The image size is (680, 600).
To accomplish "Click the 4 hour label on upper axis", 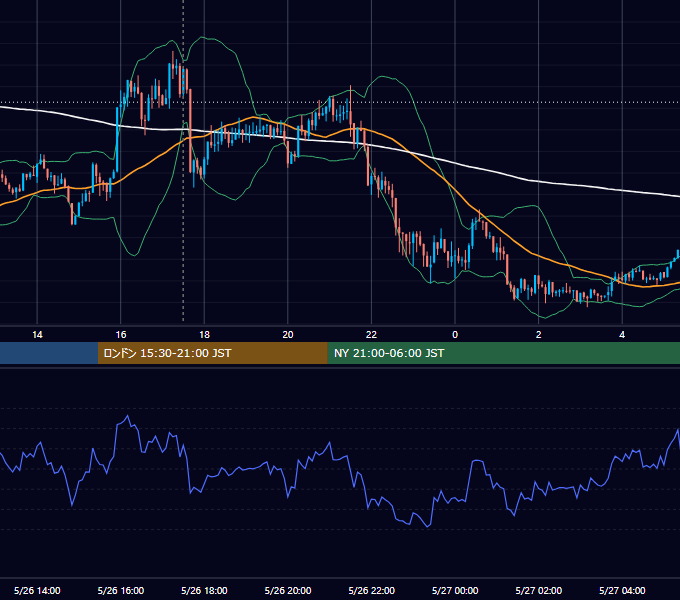I will coord(622,335).
